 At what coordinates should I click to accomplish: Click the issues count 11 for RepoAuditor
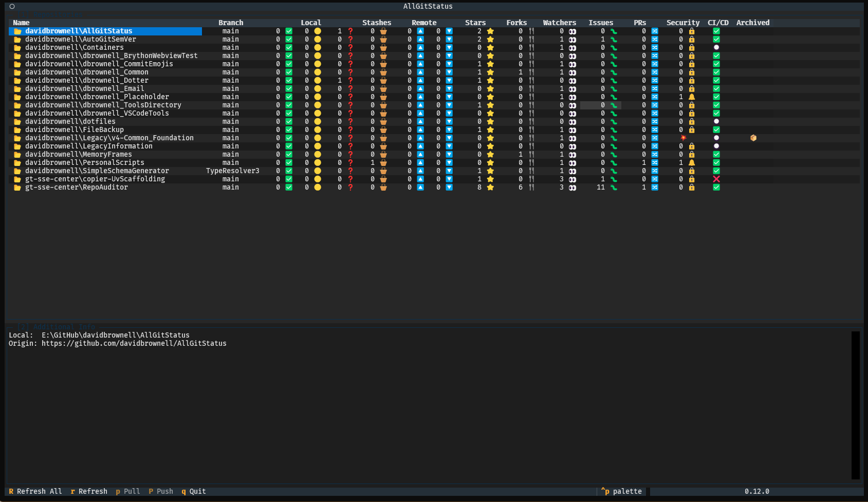tap(601, 188)
